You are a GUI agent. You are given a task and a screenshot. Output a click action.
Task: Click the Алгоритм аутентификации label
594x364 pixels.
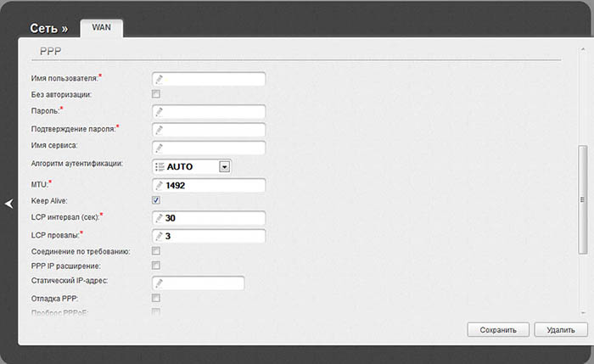(x=77, y=164)
